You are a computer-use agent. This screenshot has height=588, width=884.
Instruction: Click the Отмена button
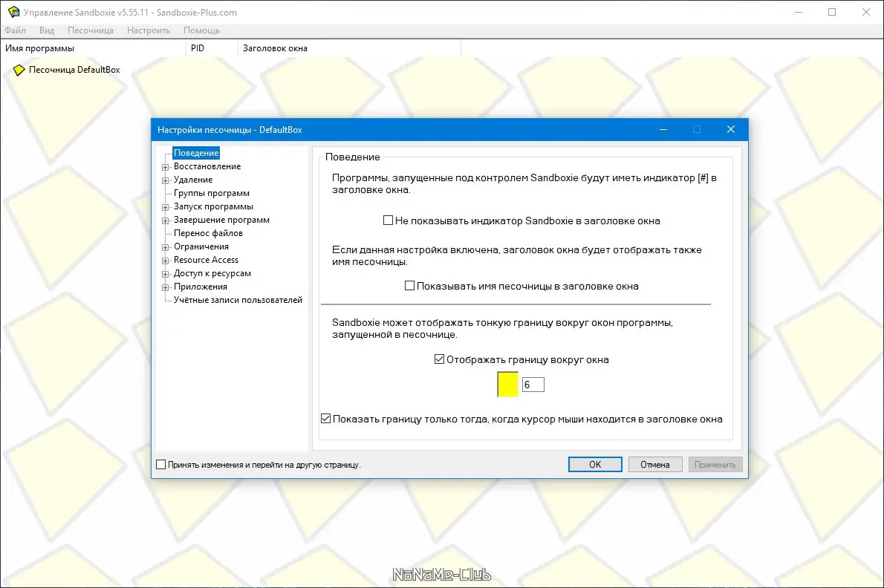click(x=655, y=465)
